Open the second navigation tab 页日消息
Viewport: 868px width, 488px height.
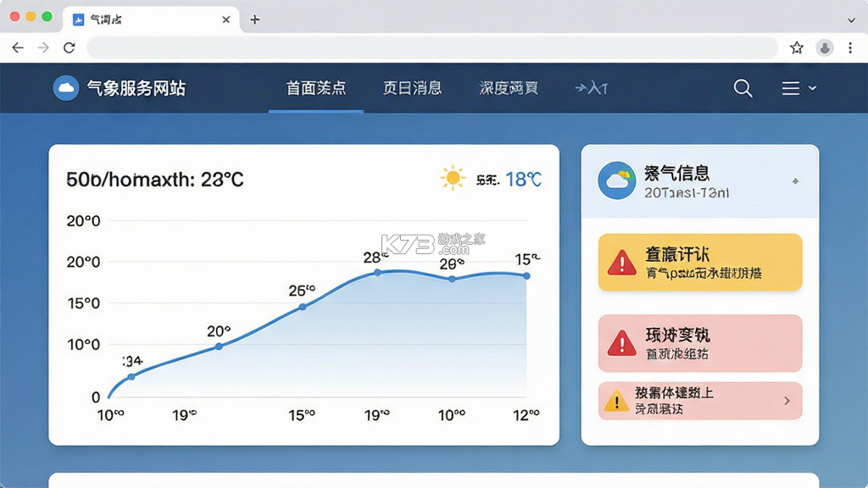pos(413,88)
